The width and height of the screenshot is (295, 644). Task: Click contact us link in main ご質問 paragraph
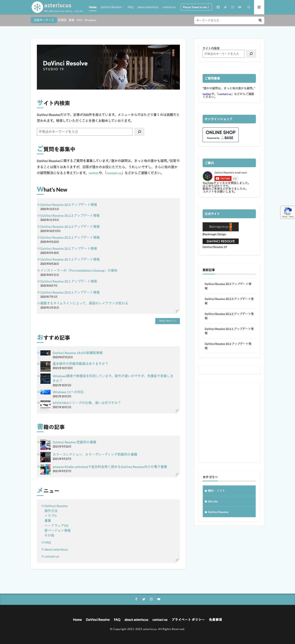[x=114, y=173]
